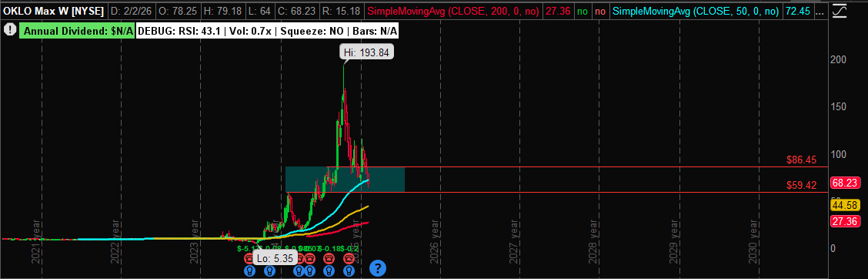Image resolution: width=868 pixels, height=279 pixels.
Task: Click the scale curve icon in top-right corner
Action: [840, 11]
